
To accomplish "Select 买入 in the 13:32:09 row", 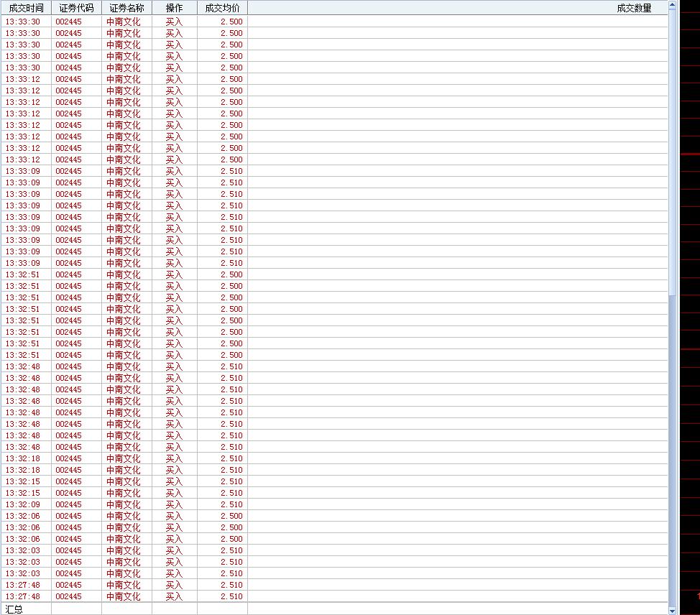I will pos(175,504).
